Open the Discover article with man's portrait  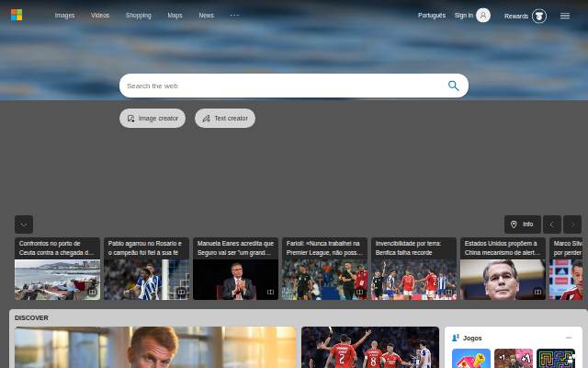(x=155, y=348)
